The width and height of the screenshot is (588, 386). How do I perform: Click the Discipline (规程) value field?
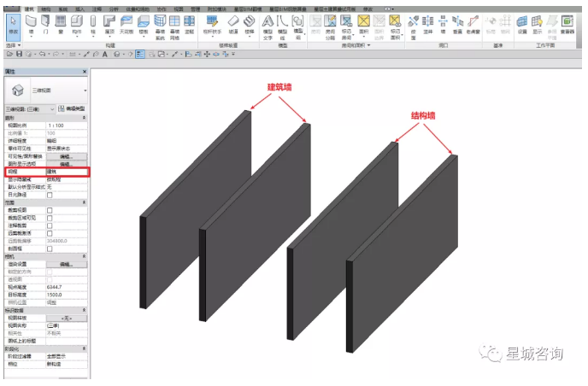67,172
